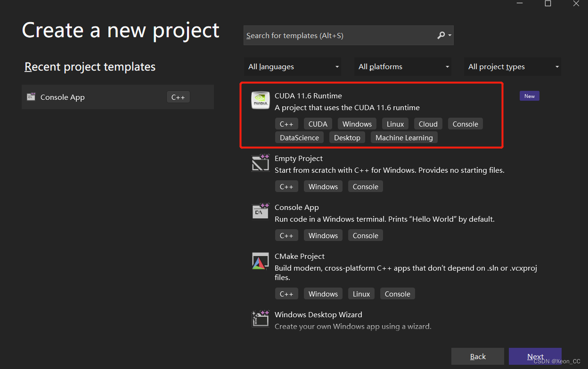Click the CUDA tag on CUDA template

pyautogui.click(x=318, y=124)
